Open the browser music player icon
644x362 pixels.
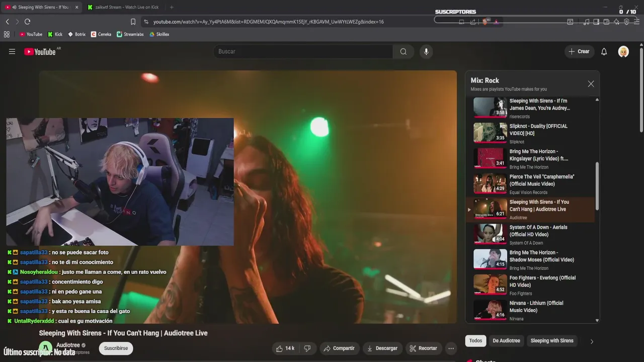click(x=587, y=22)
